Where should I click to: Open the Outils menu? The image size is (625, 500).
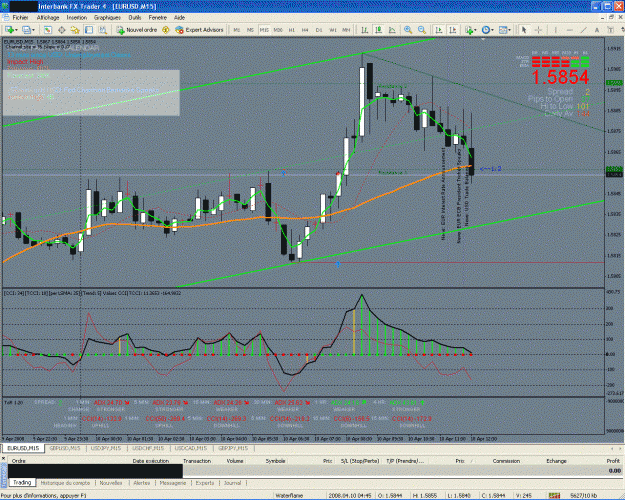[x=135, y=18]
